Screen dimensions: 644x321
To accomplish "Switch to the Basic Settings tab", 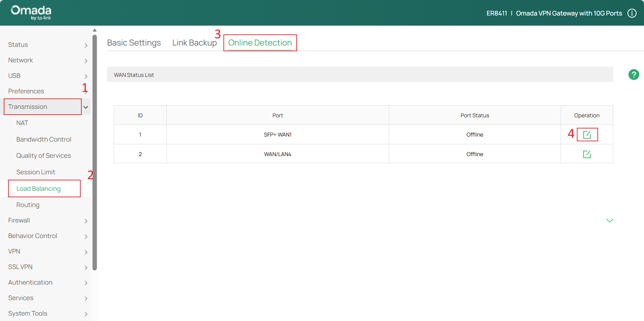I will [134, 43].
